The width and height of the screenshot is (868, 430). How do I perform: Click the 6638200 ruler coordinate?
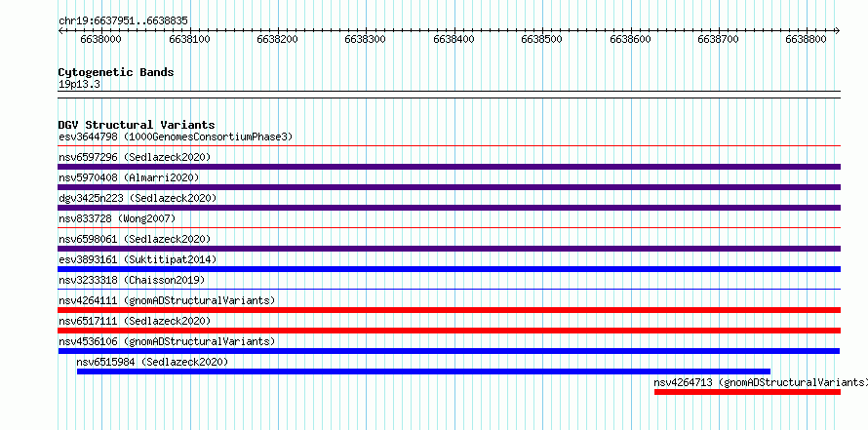click(277, 39)
